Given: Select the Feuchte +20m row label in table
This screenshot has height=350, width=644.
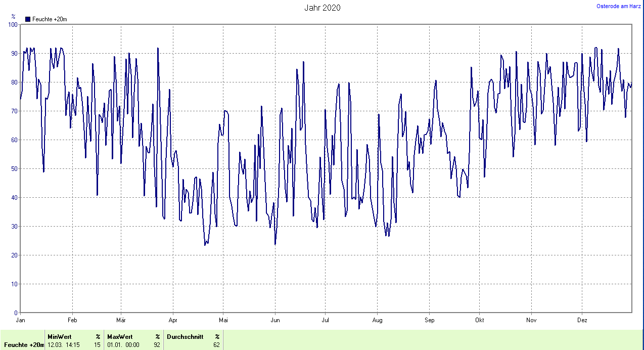Looking at the screenshot, I should coord(24,345).
